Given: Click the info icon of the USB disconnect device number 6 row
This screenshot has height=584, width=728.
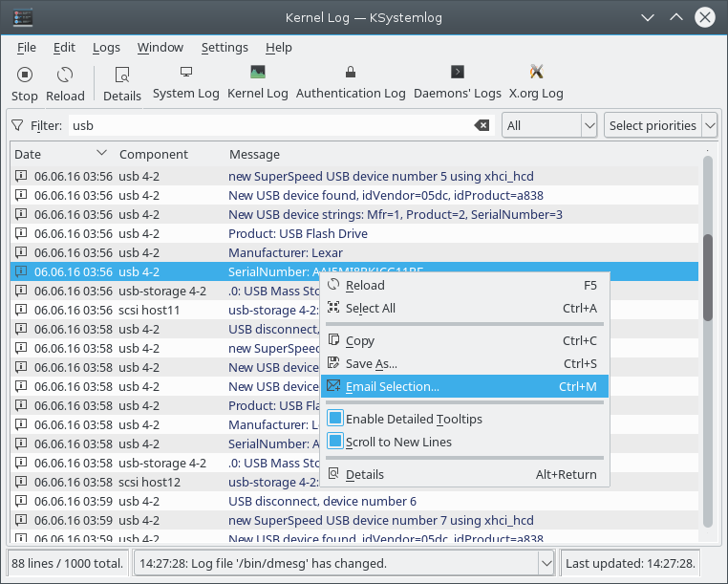Looking at the screenshot, I should coord(21,501).
